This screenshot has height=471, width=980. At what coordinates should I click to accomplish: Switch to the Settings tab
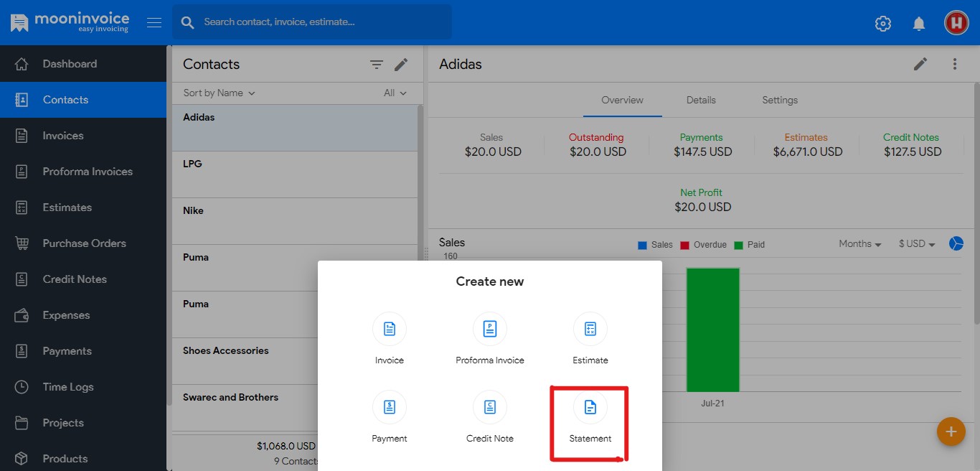pyautogui.click(x=780, y=101)
